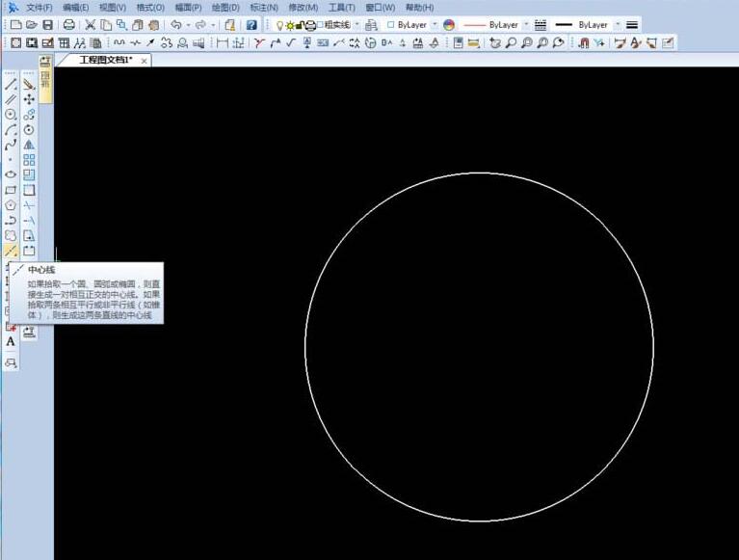Select the Spline curve tool
The image size is (739, 560).
pos(11,145)
